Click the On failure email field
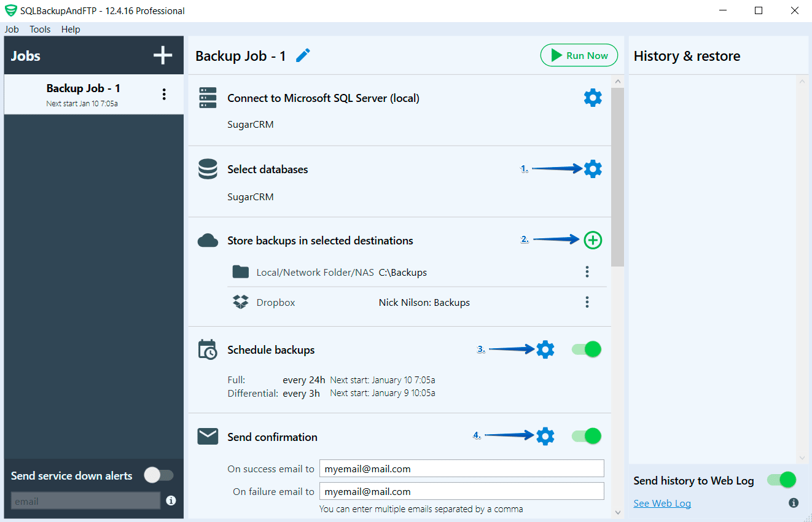Image resolution: width=812 pixels, height=522 pixels. (x=461, y=491)
